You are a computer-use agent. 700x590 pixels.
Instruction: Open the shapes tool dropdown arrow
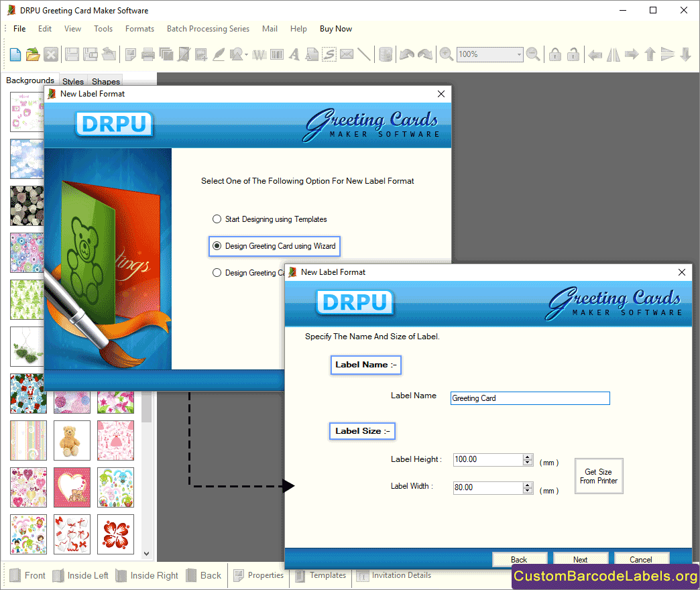tap(246, 54)
